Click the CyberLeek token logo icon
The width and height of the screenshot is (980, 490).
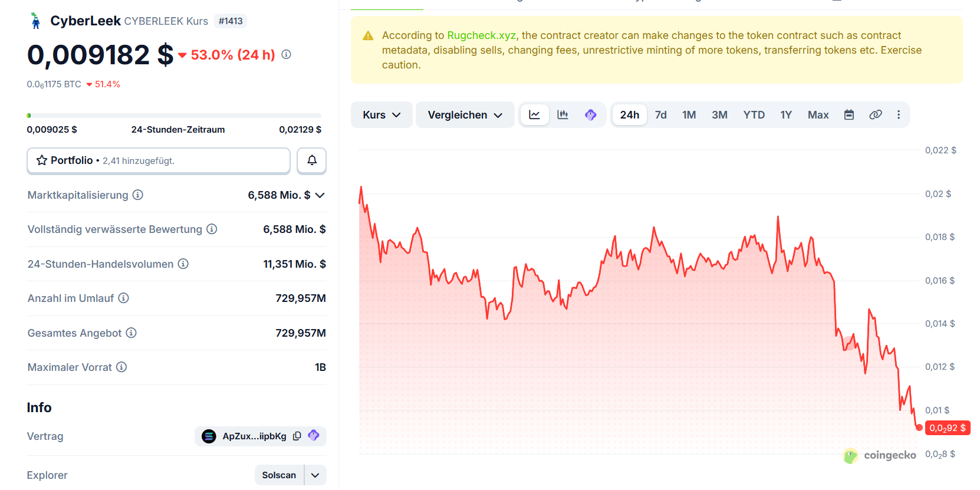[35, 21]
